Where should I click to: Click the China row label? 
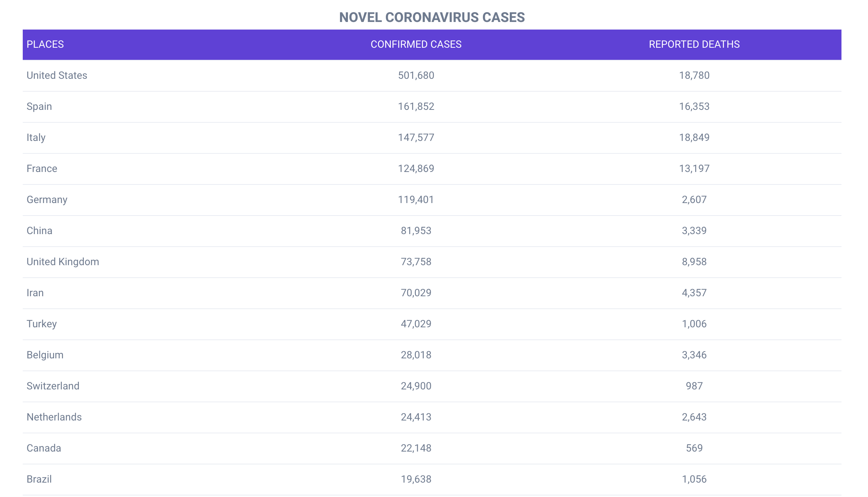39,231
